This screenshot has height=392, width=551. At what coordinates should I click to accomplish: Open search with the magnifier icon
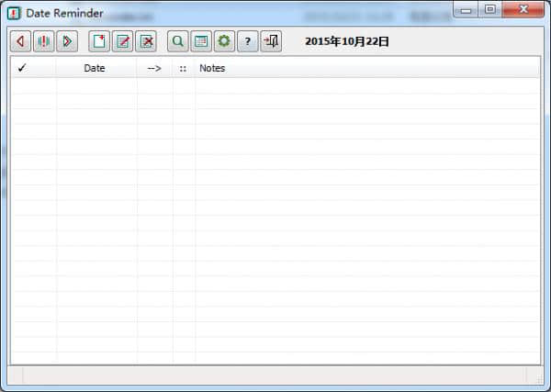(x=178, y=41)
